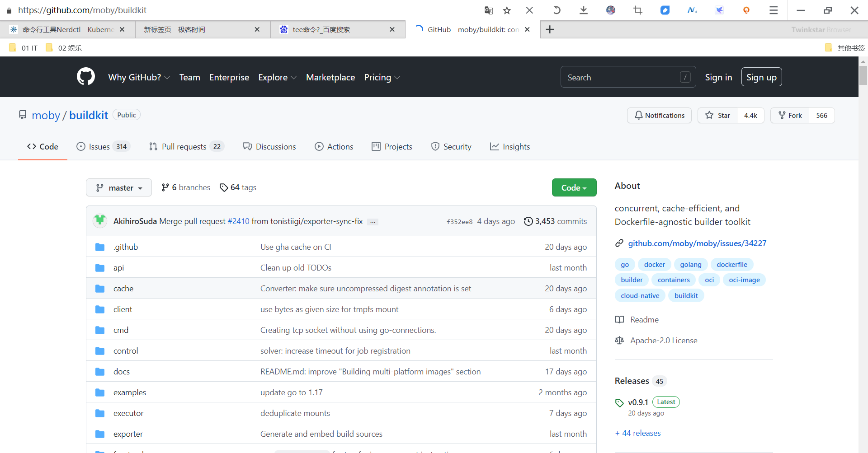Open the browser downloads icon
Image resolution: width=868 pixels, height=453 pixels.
[584, 10]
